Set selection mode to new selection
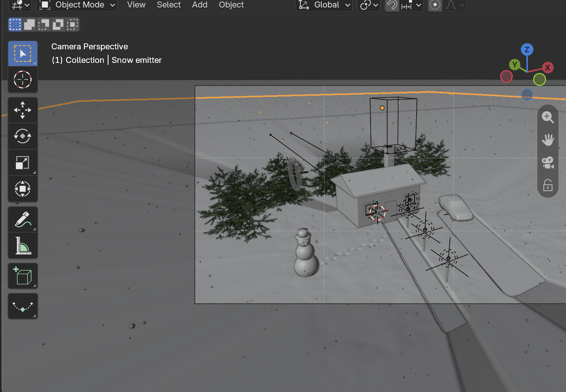 (x=15, y=24)
